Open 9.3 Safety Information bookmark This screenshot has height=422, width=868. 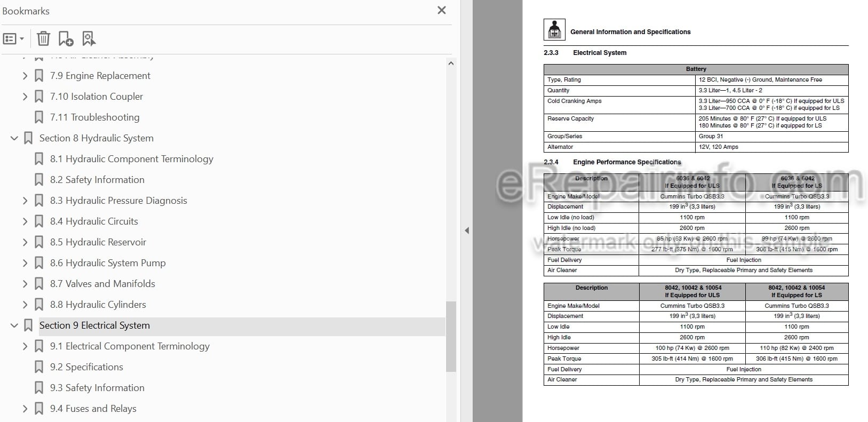click(97, 388)
